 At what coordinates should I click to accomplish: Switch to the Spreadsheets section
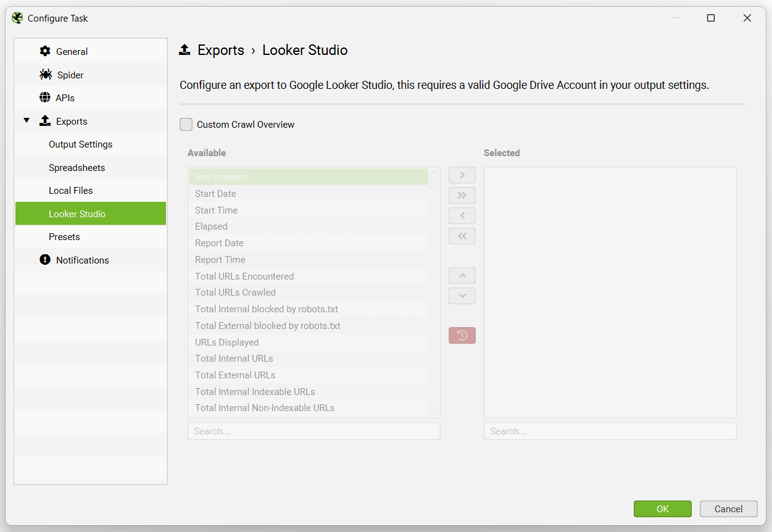tap(77, 167)
